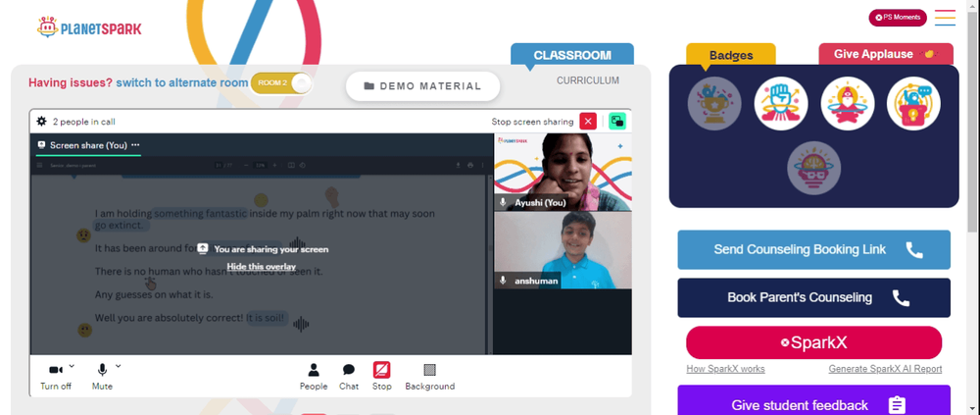Image resolution: width=980 pixels, height=415 pixels.
Task: Mute the microphone
Action: pyautogui.click(x=102, y=378)
